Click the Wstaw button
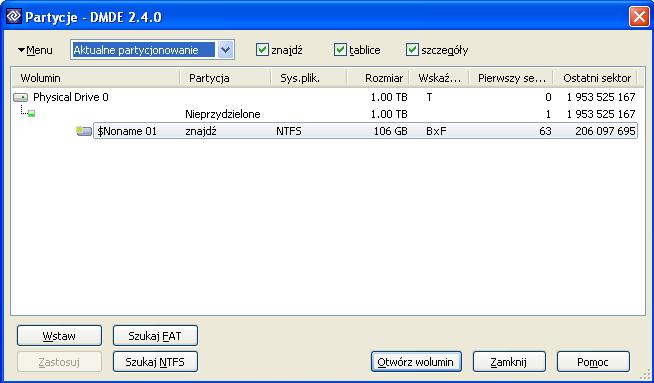 [x=59, y=336]
